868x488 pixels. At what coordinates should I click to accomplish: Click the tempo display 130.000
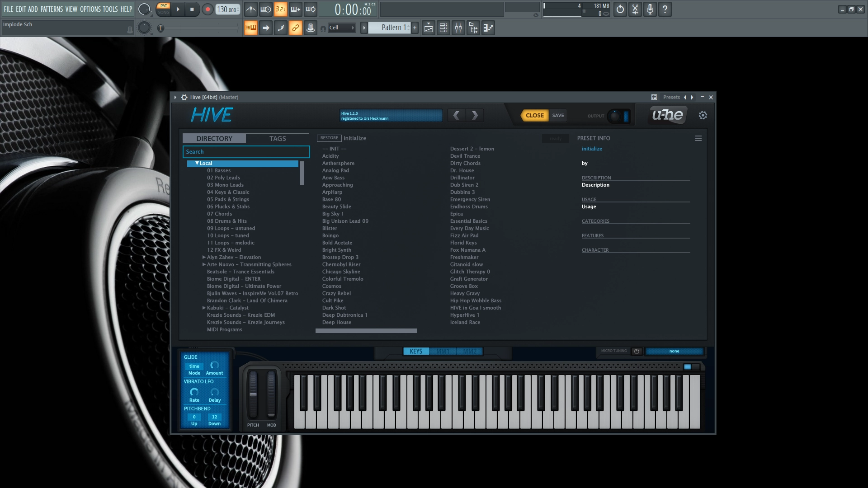tap(227, 9)
